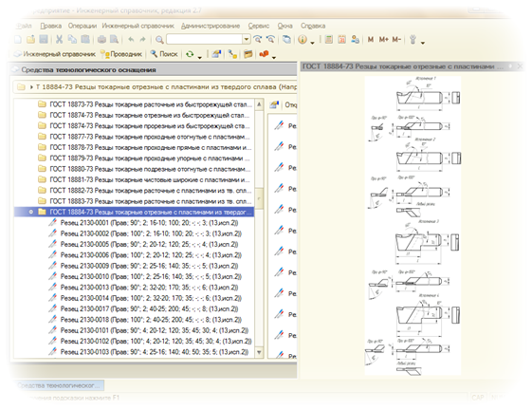Click the windows list icon
The image size is (532, 410).
[x=286, y=40]
